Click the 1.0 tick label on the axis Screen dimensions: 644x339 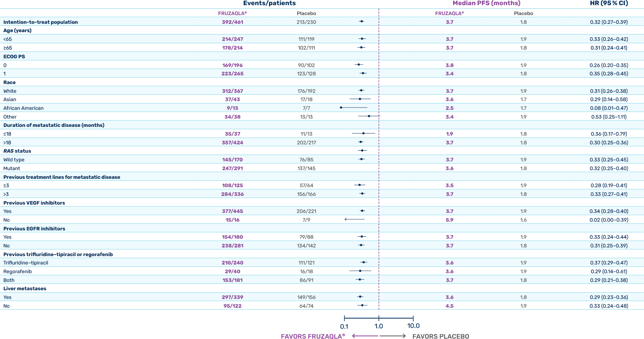(x=379, y=326)
